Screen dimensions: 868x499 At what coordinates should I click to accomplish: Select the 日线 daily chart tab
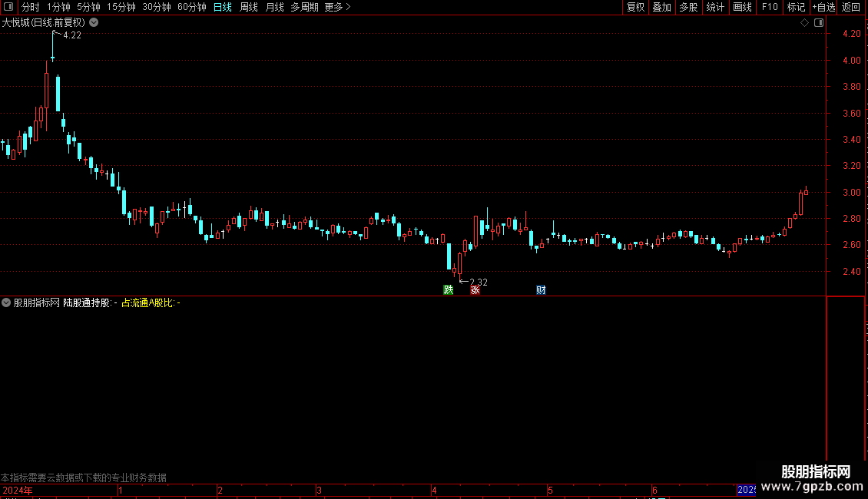coord(223,7)
